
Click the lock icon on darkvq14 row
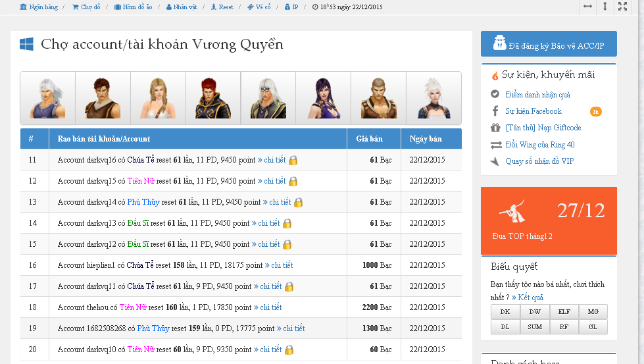tap(298, 202)
